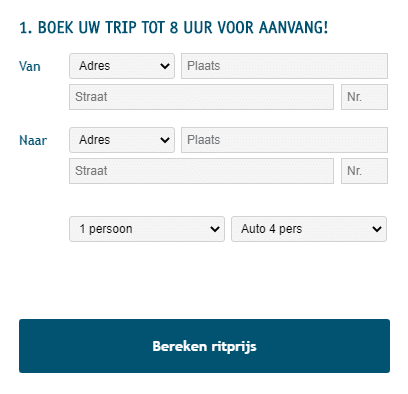Click the Plaats field in the Van section
This screenshot has height=394, width=408.
coord(284,66)
